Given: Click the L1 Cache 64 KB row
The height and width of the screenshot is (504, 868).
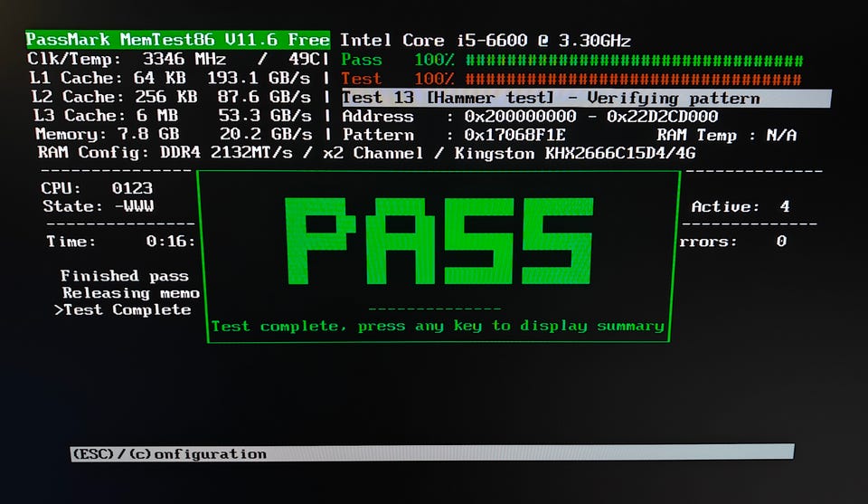Looking at the screenshot, I should click(x=170, y=78).
